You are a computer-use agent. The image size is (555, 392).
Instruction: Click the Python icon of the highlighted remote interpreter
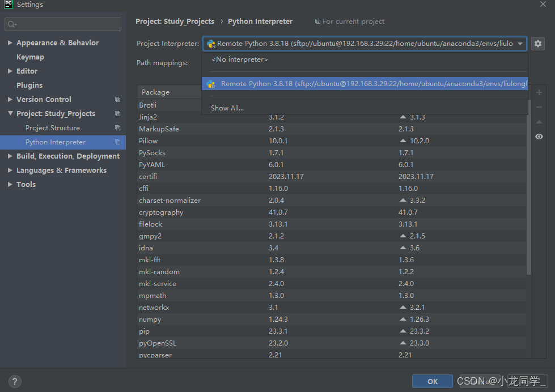pyautogui.click(x=211, y=84)
